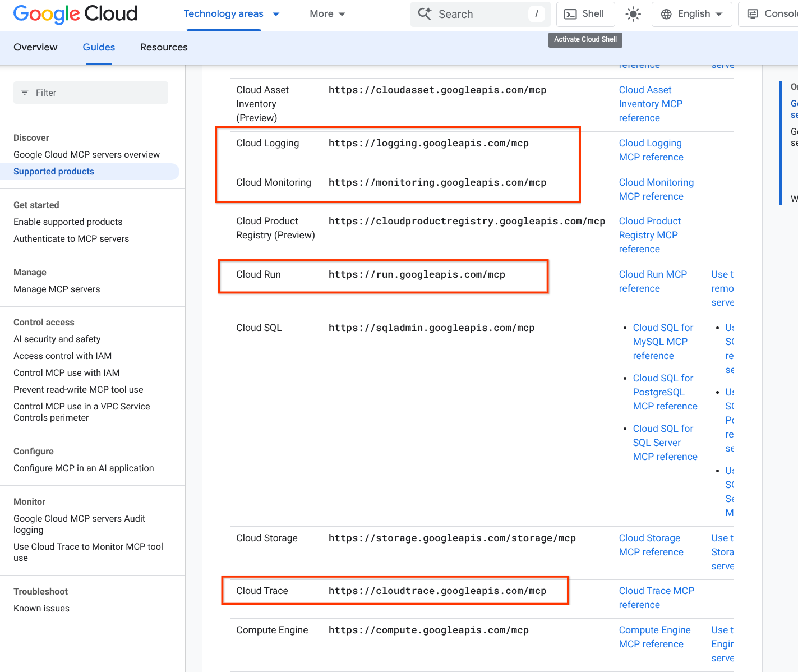Open Control MCP use with IAM

[x=67, y=372]
